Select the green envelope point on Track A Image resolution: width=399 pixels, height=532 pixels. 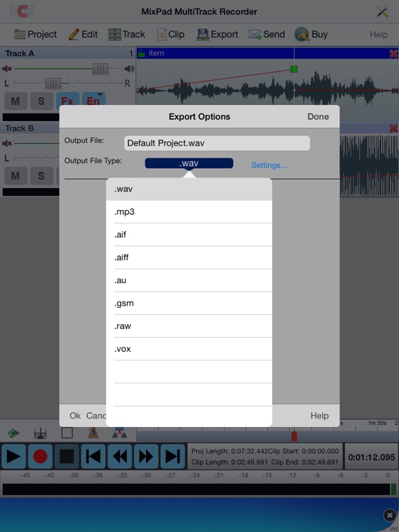294,70
